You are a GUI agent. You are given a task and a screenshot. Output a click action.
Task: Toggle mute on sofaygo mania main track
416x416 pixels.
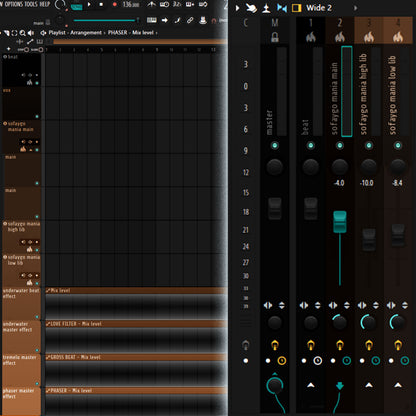(x=37, y=150)
